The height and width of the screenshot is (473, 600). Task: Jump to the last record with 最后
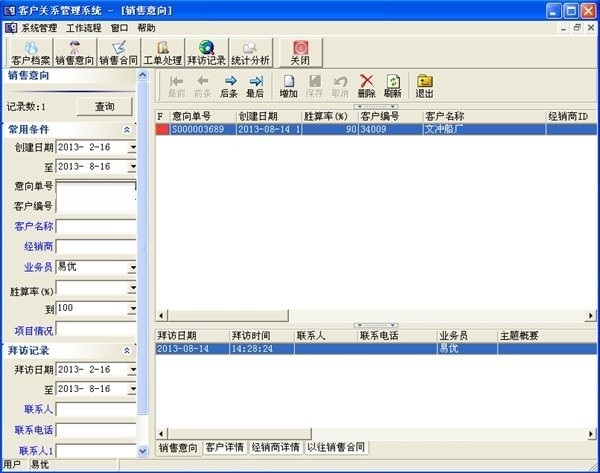255,86
